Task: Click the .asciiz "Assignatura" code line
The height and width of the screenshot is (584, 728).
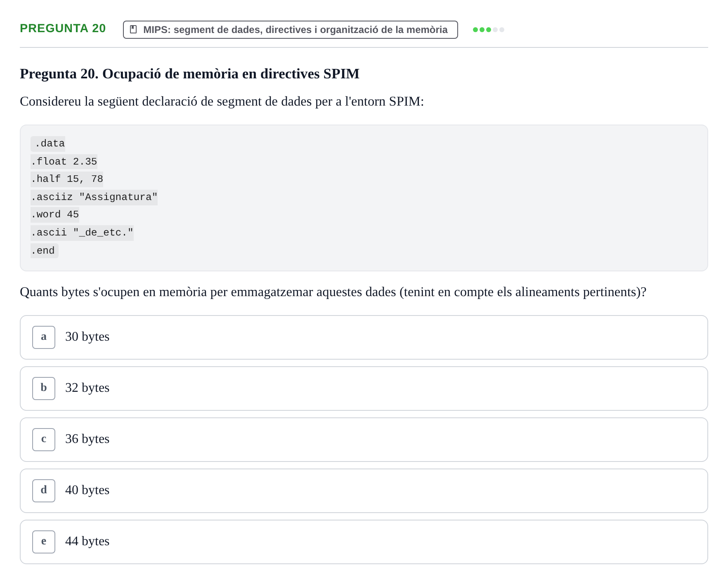Action: [94, 197]
